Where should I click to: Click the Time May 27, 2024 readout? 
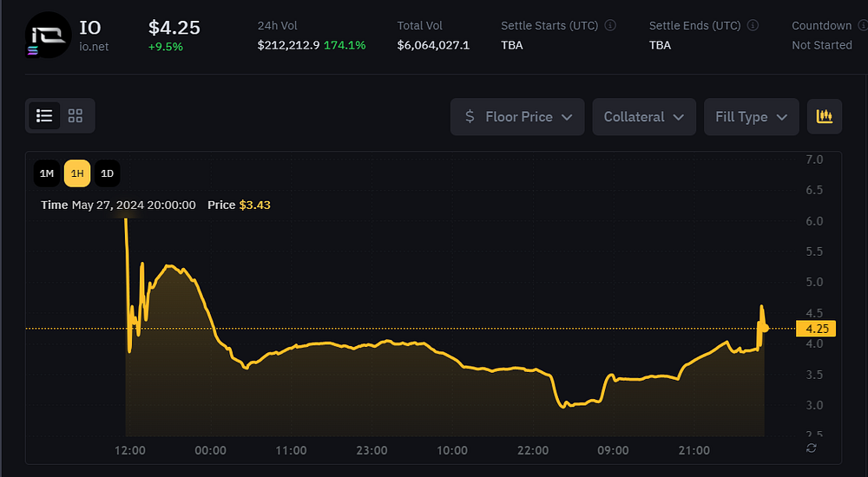[118, 205]
